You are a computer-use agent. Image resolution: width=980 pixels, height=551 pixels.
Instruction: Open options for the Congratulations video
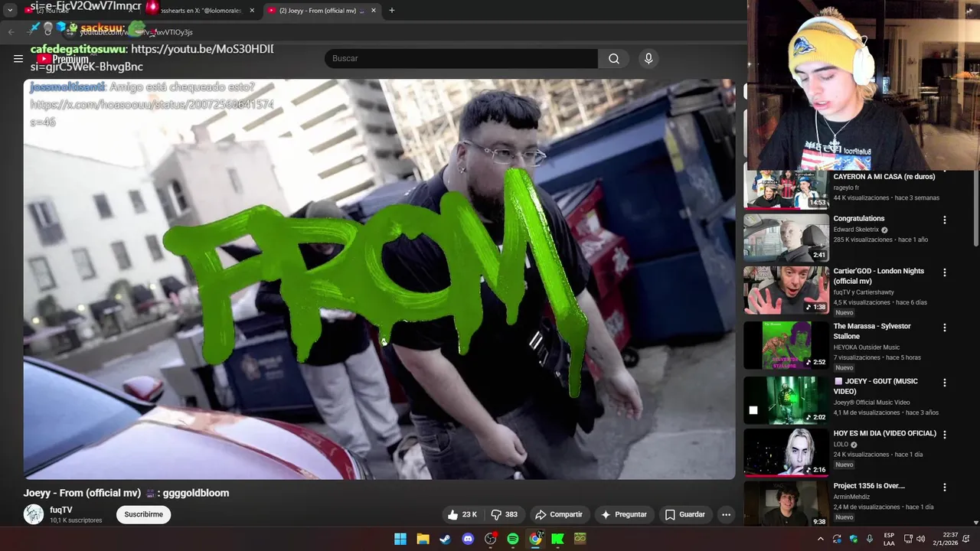pos(944,220)
